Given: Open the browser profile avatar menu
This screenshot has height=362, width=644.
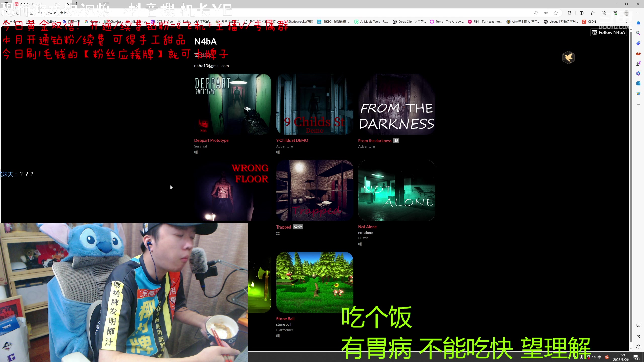Looking at the screenshot, I should point(626,13).
